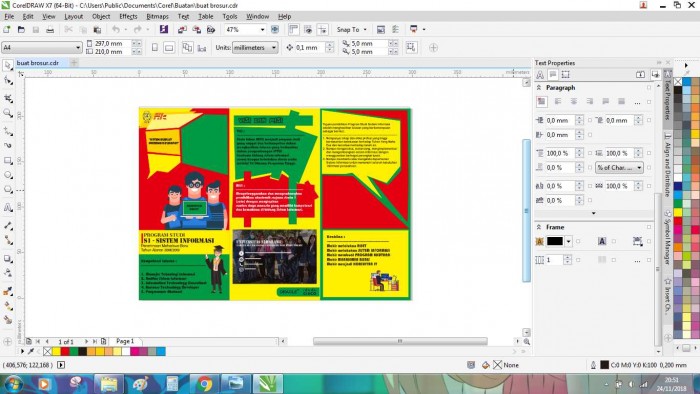This screenshot has width=700, height=394.
Task: Select the Crop tool
Action: coord(8,98)
